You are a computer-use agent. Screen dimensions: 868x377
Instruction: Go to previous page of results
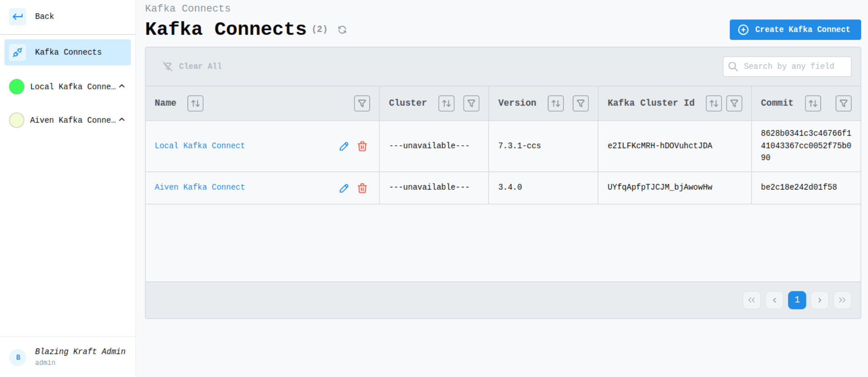coord(775,300)
